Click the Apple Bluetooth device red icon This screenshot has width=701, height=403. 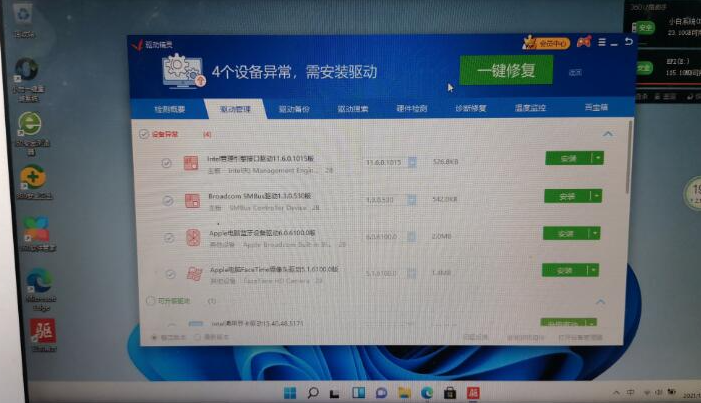tap(195, 237)
